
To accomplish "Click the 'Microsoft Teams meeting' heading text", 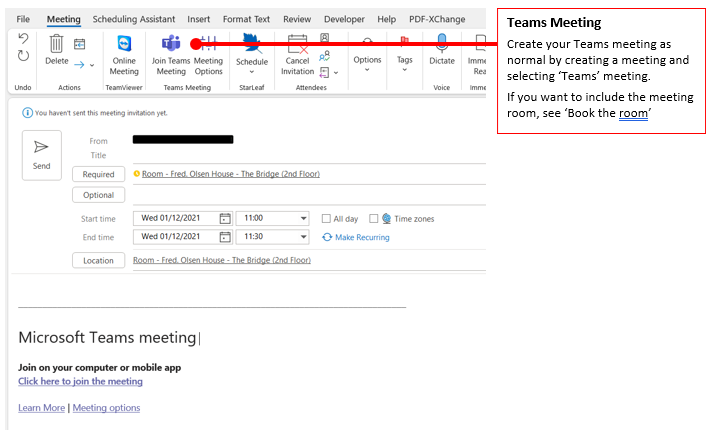I will (x=107, y=338).
